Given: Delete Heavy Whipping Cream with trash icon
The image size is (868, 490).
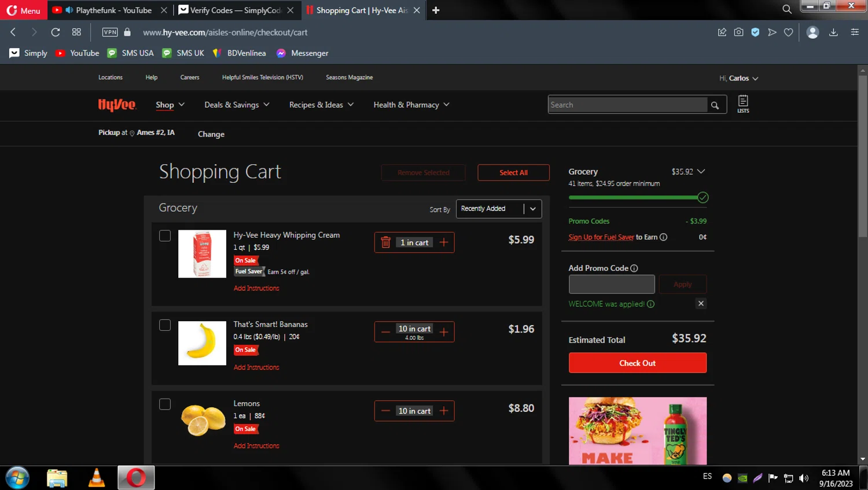Looking at the screenshot, I should tap(386, 242).
